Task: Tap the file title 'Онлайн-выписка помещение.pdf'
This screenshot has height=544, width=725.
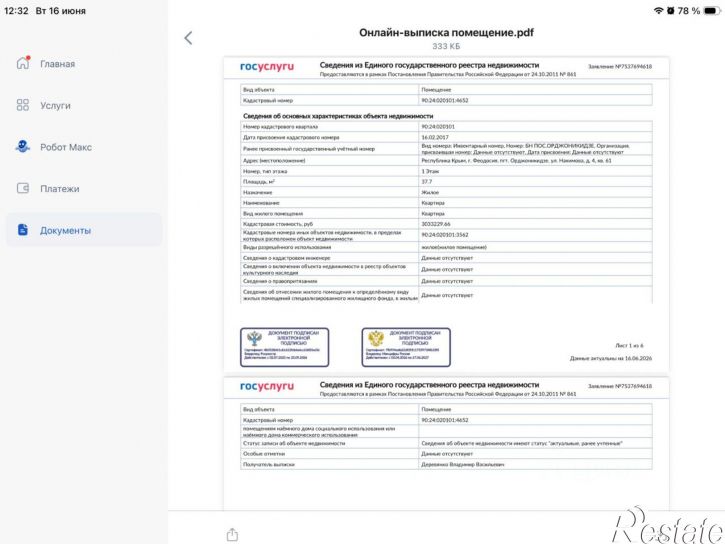Action: click(x=446, y=33)
